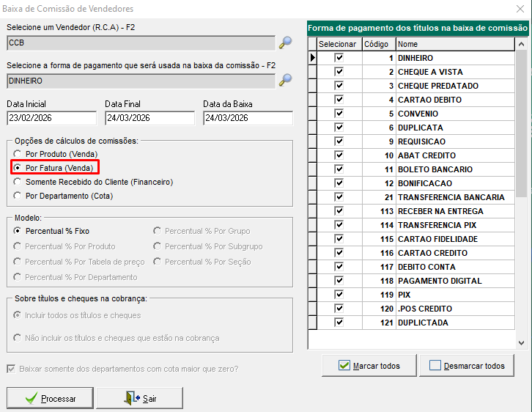This screenshot has height=412, width=532.
Task: Click the checked box icon on Marcar todos
Action: [x=344, y=365]
